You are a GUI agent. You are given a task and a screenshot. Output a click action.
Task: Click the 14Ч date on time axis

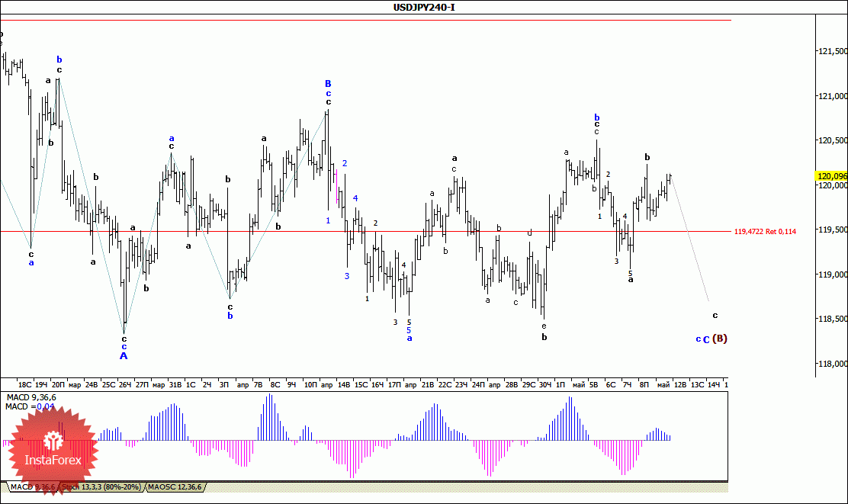[x=714, y=385]
